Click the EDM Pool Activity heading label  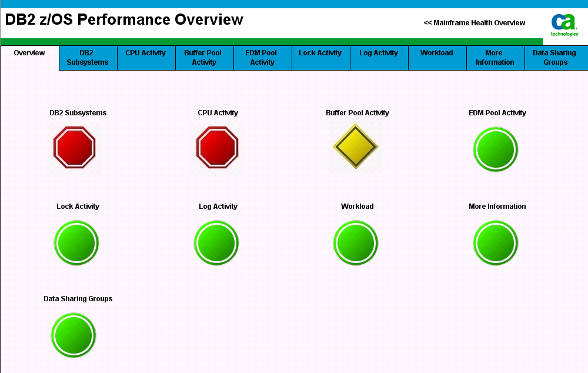[497, 113]
